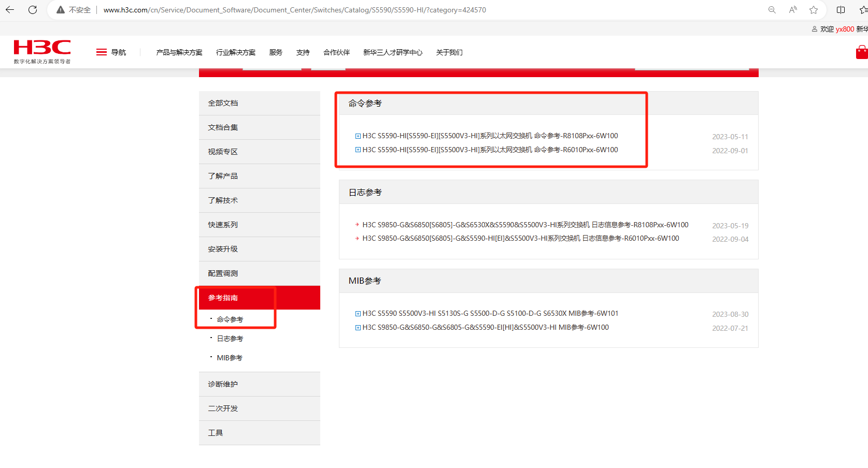
Task: Open 日志信息参考-R6010Pxx-6W100 document link
Action: [x=521, y=238]
